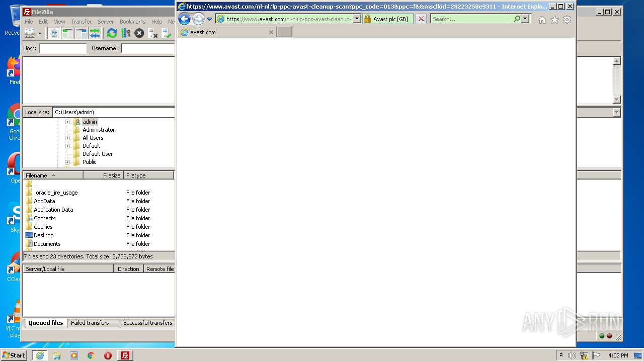Open Site Manager dropdown arrow in FileZilla

(x=39, y=33)
